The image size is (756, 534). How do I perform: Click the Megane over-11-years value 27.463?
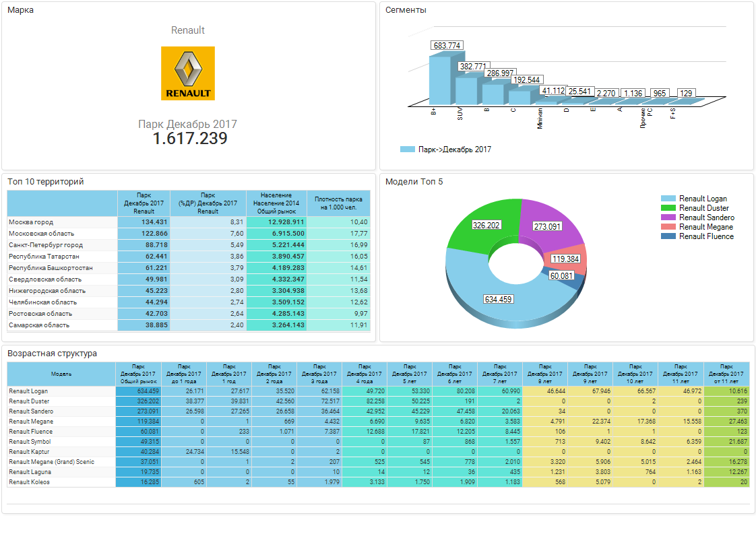click(726, 422)
